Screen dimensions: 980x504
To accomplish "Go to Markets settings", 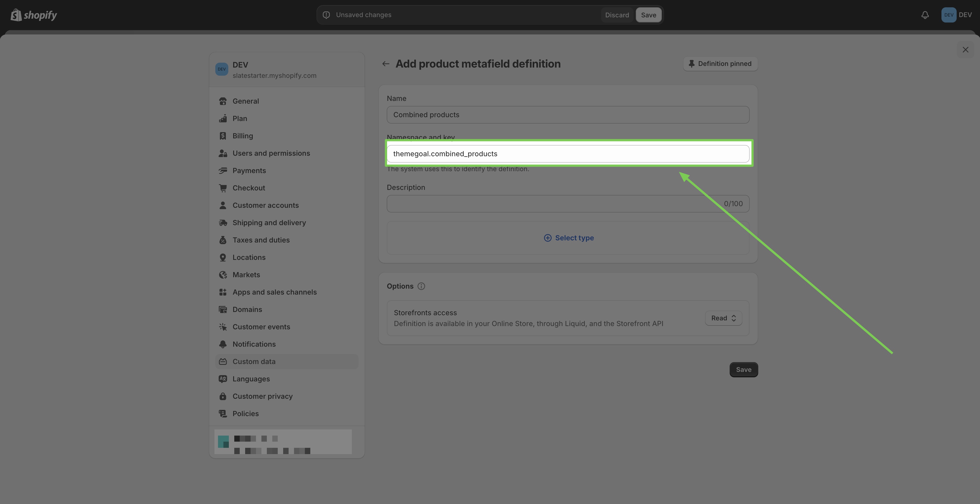I will [x=287, y=275].
